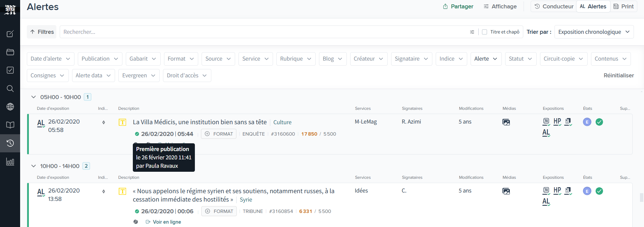644x227 pixels.
Task: Open the history clock sidebar icon
Action: [10, 143]
